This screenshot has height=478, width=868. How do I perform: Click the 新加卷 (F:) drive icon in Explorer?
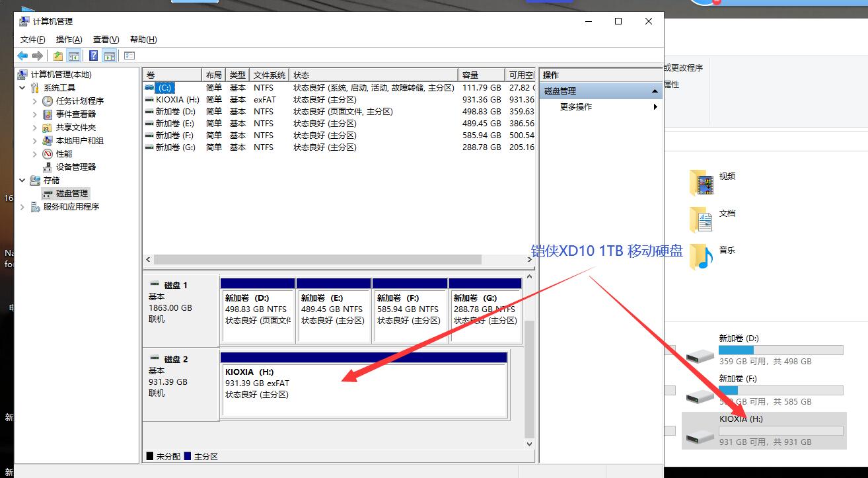[700, 396]
